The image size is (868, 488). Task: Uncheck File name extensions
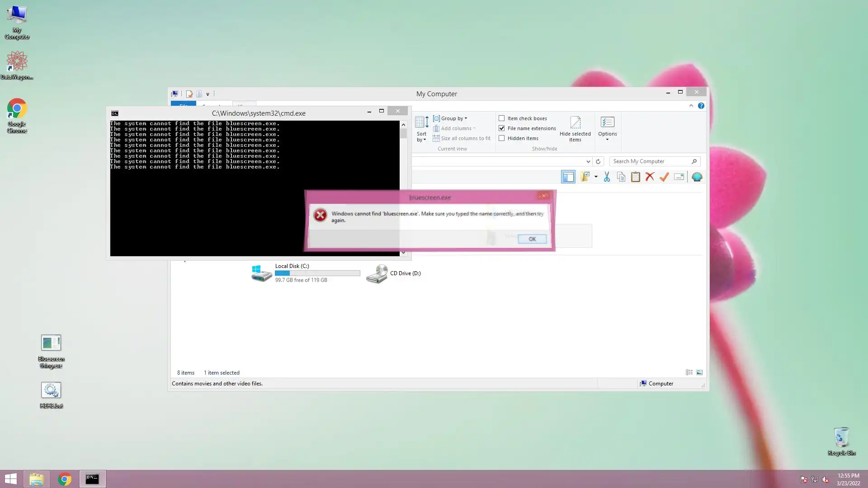tap(502, 128)
